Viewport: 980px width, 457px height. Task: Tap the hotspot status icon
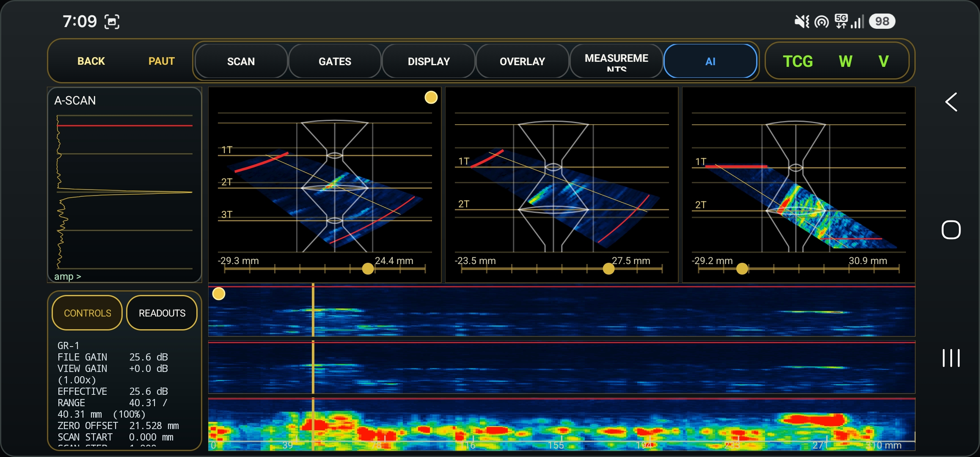click(822, 22)
